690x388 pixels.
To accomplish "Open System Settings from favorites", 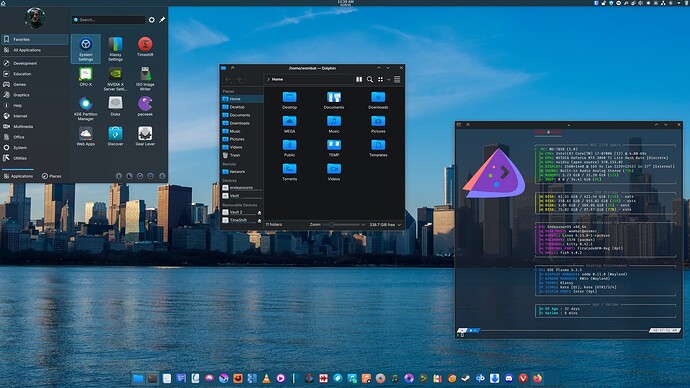I will (x=85, y=49).
